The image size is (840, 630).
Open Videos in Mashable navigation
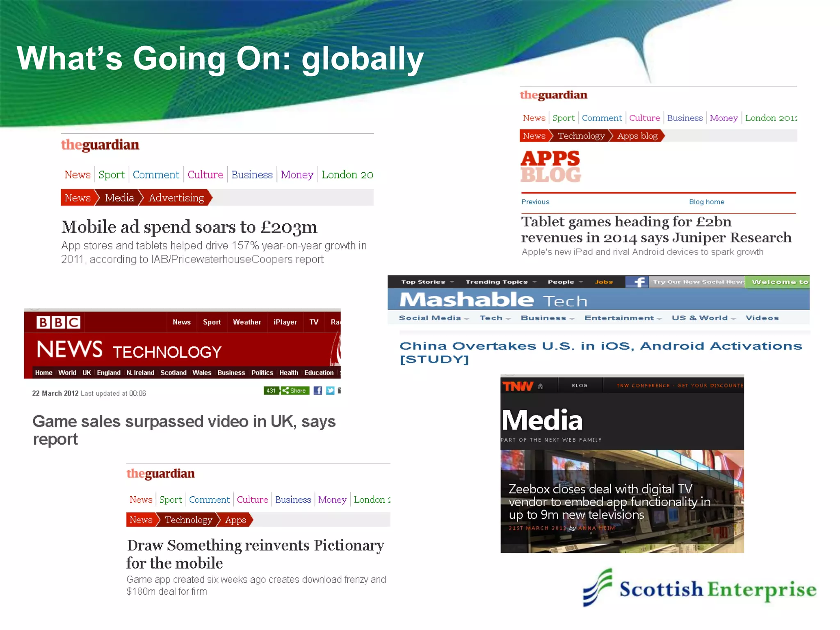point(762,318)
